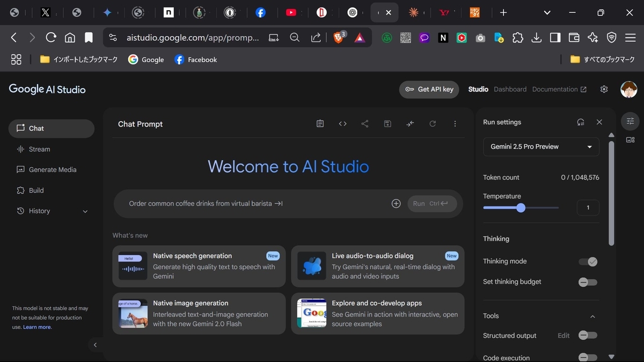Follow the Learn more link
The width and height of the screenshot is (644, 362).
[x=38, y=327]
